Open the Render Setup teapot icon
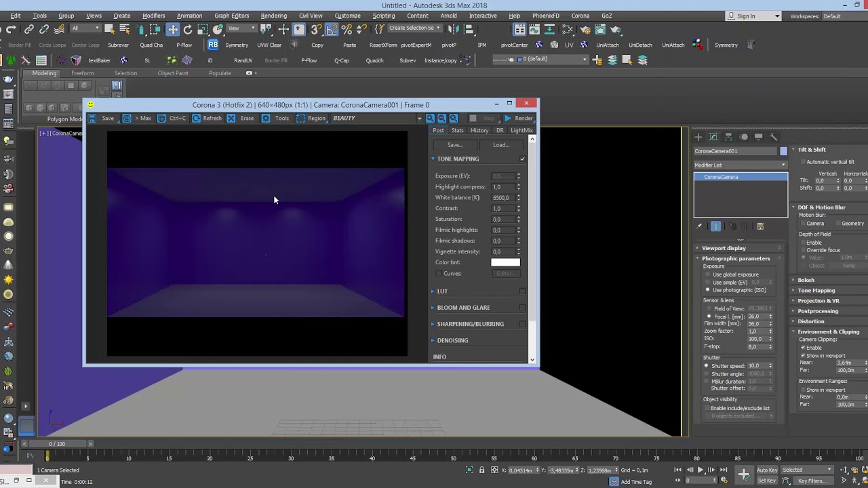868x488 pixels. click(586, 29)
